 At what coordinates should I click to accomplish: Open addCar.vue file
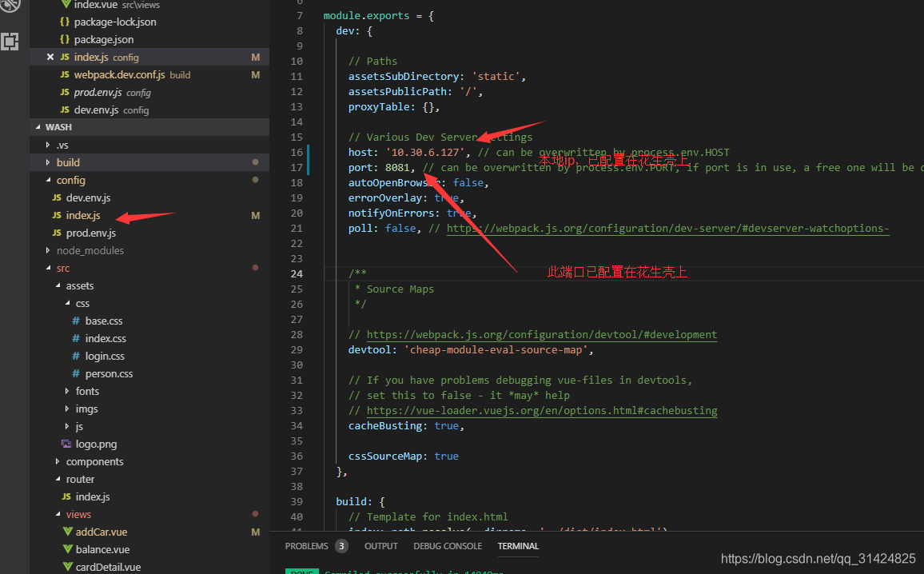(x=102, y=532)
